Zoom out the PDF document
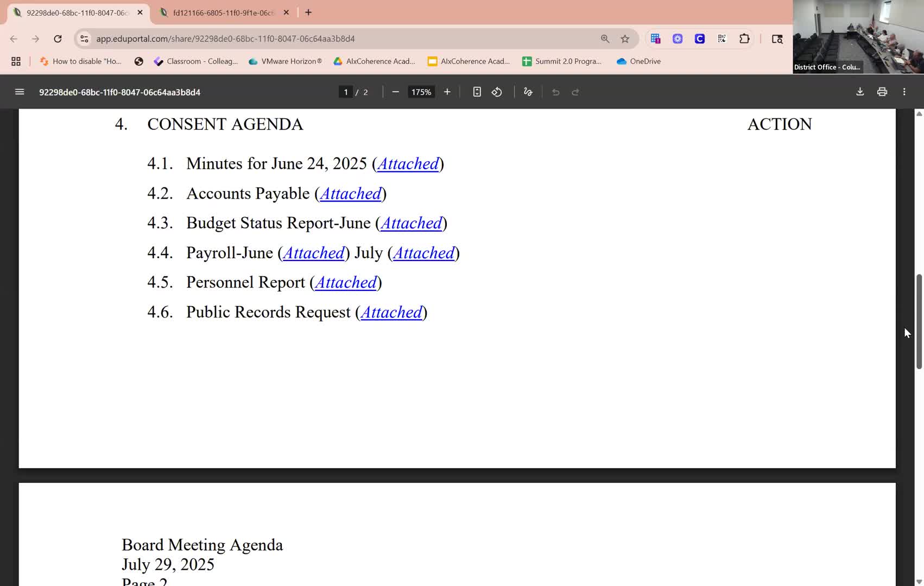 (x=395, y=92)
